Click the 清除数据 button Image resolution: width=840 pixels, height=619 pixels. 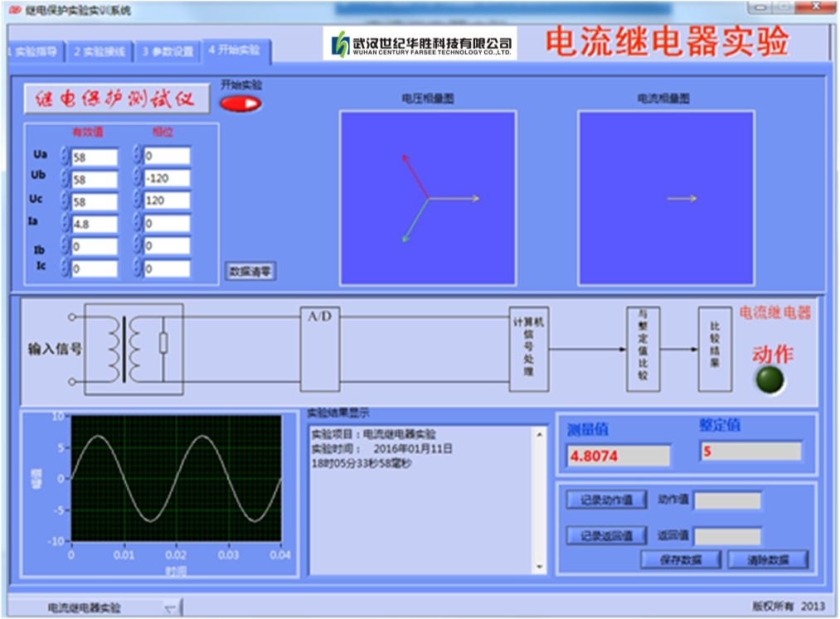[767, 559]
